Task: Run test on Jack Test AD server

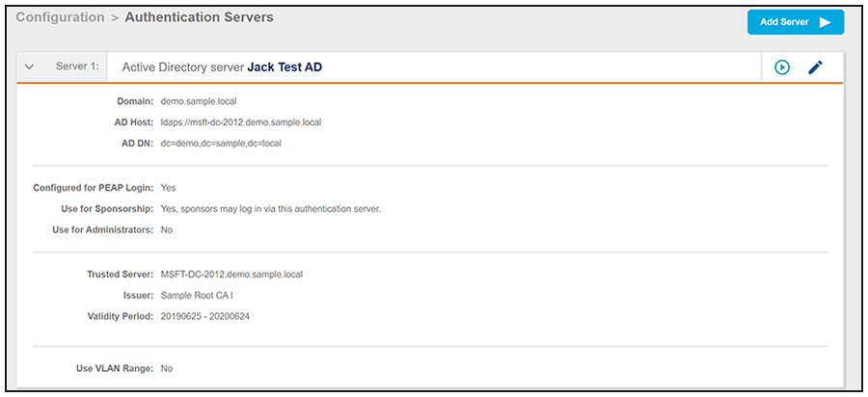Action: point(781,67)
